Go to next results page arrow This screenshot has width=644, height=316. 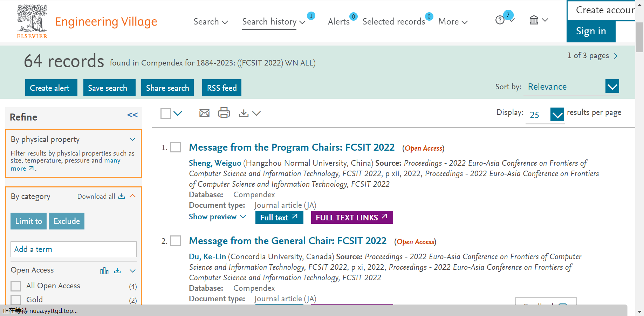pyautogui.click(x=616, y=56)
